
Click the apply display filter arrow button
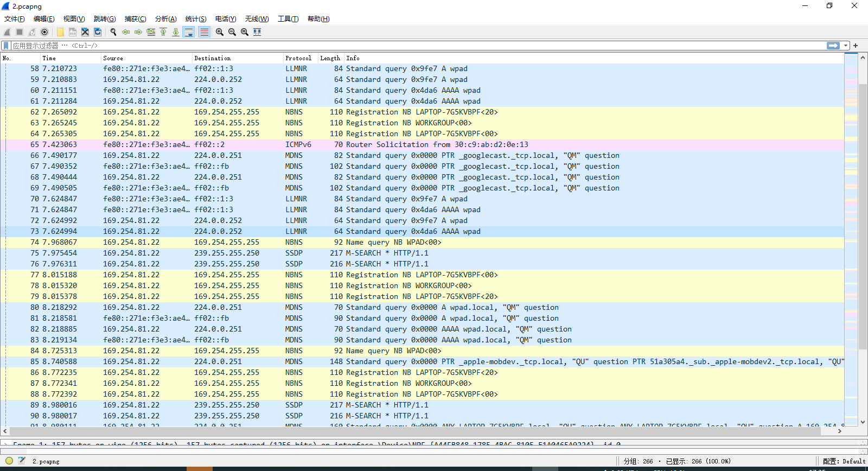click(x=833, y=46)
